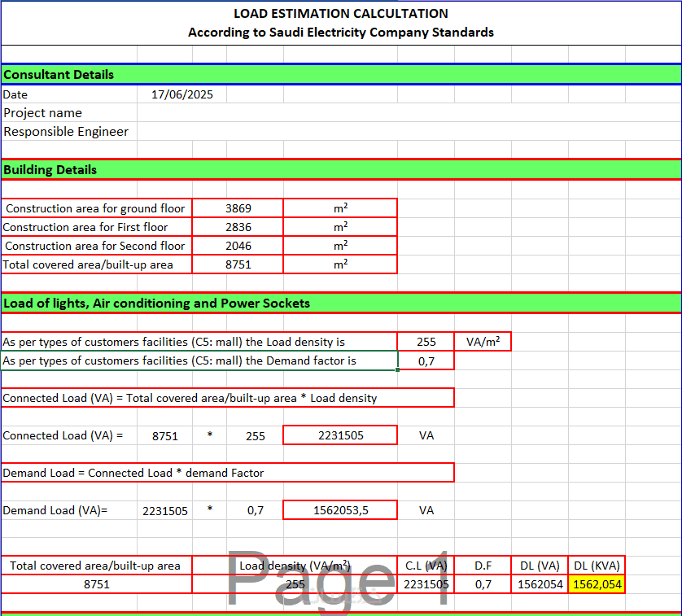Image resolution: width=682 pixels, height=616 pixels.
Task: Select the 'Responsible Engineer' cell
Action: (x=69, y=131)
